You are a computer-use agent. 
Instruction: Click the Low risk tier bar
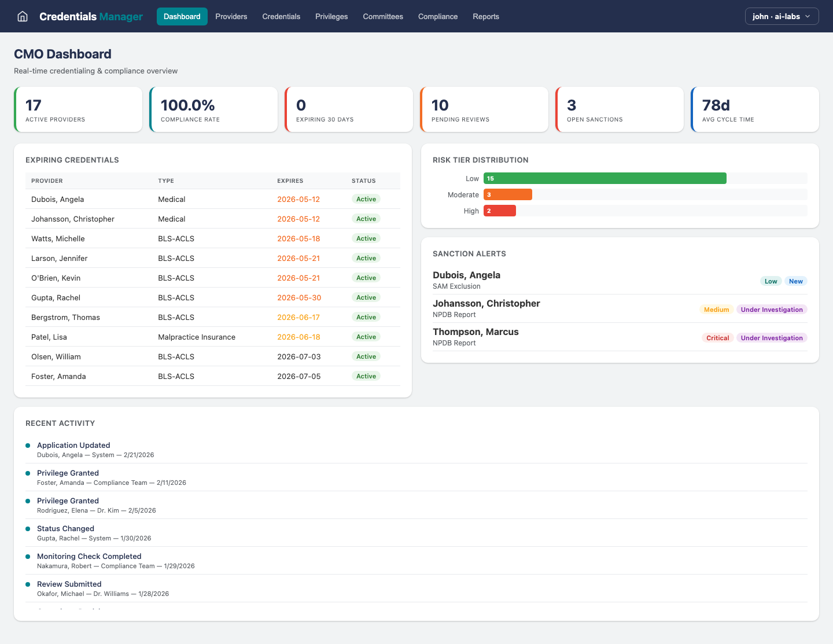click(x=605, y=178)
